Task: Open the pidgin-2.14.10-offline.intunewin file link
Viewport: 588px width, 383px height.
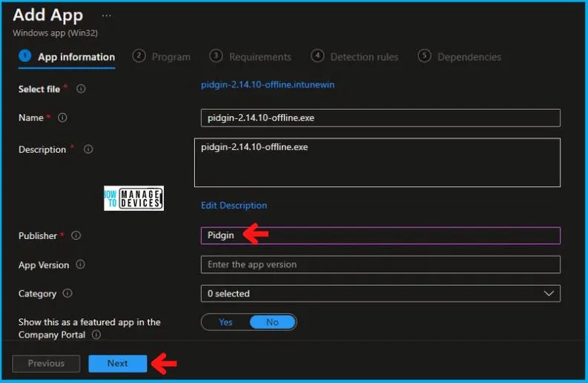Action: (x=268, y=85)
